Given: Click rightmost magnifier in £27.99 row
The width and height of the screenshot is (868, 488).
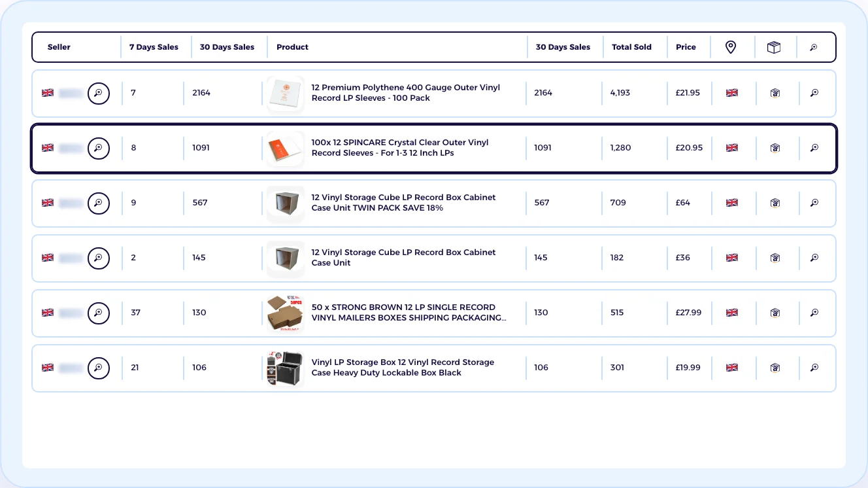Looking at the screenshot, I should (814, 313).
